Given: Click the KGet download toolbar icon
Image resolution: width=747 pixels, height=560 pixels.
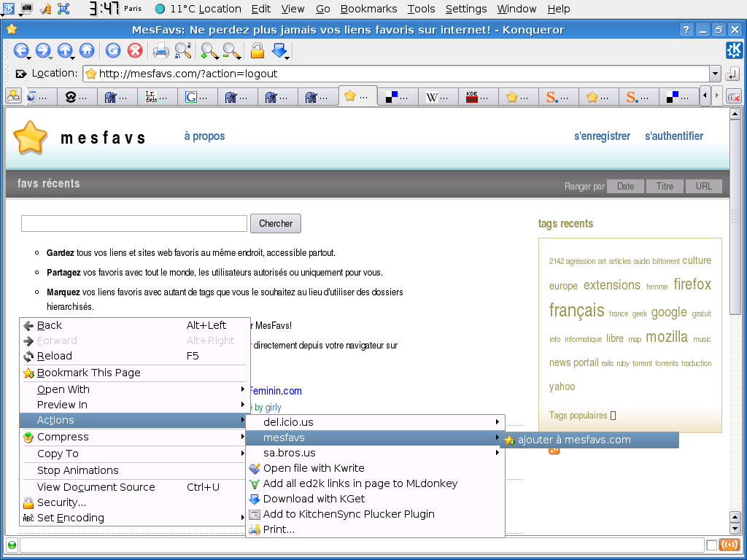Looking at the screenshot, I should (x=279, y=50).
